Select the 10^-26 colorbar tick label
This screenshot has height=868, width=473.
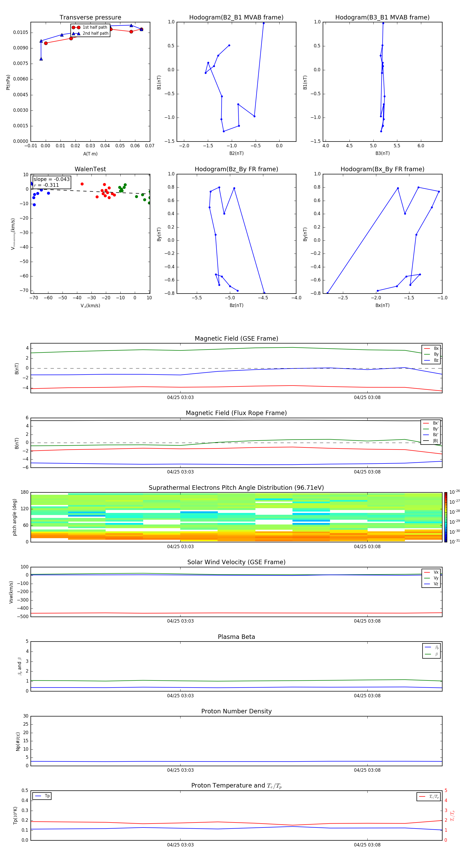click(x=455, y=492)
